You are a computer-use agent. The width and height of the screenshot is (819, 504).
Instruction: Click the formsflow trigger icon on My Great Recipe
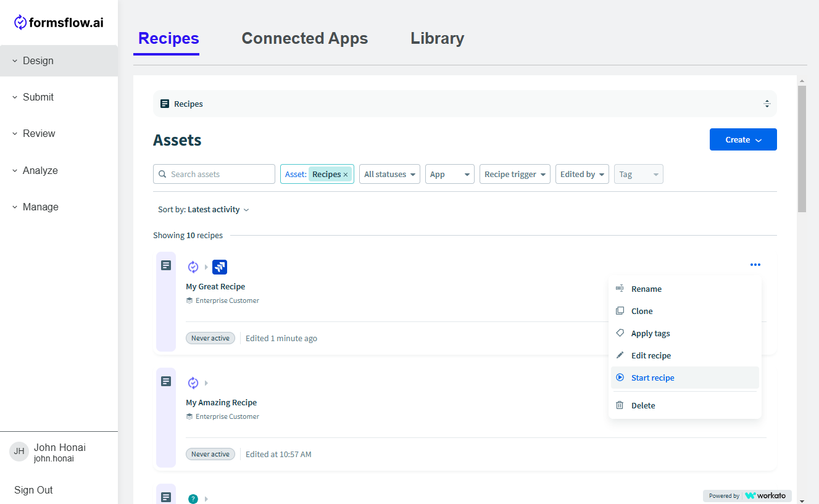[x=193, y=267]
